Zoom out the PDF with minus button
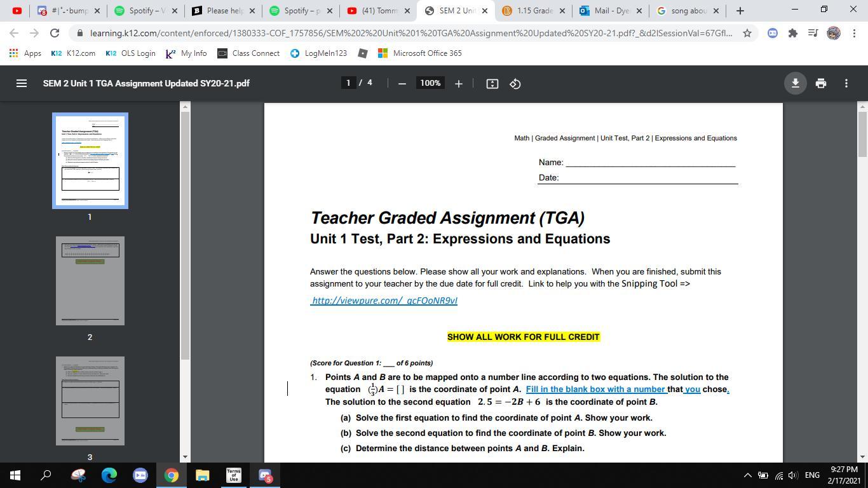Viewport: 868px width, 488px height. 402,83
